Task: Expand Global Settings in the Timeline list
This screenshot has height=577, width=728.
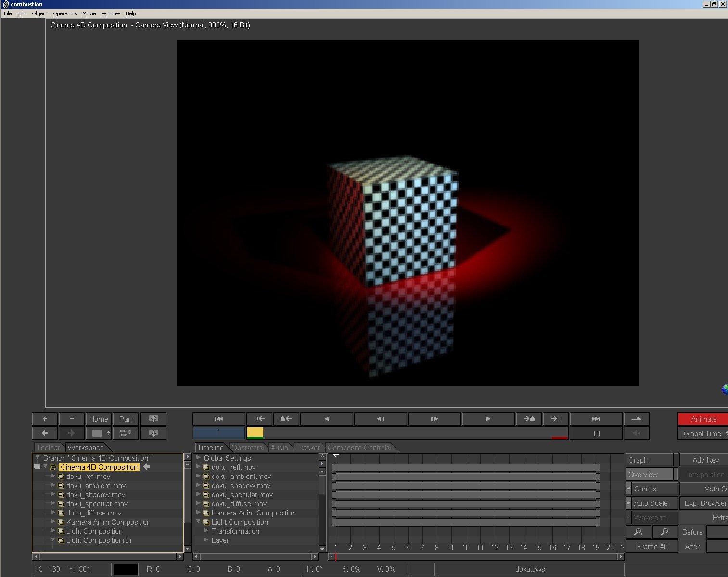Action: [198, 458]
